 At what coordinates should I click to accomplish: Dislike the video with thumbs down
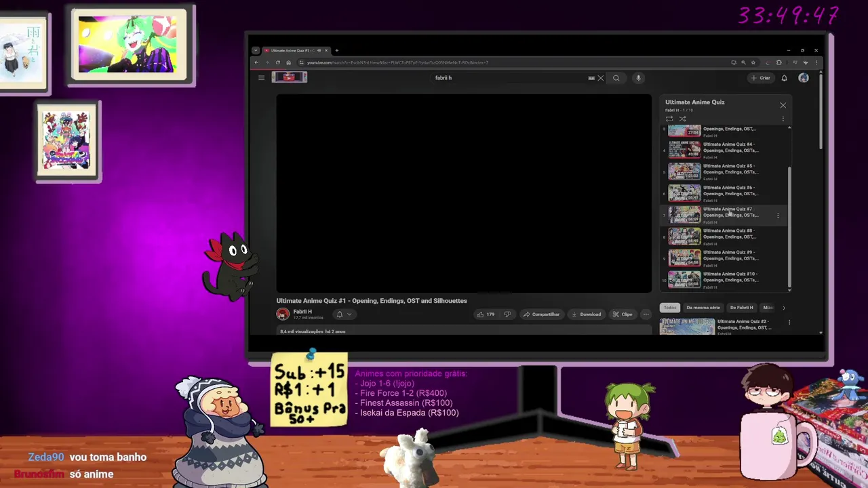pyautogui.click(x=507, y=314)
